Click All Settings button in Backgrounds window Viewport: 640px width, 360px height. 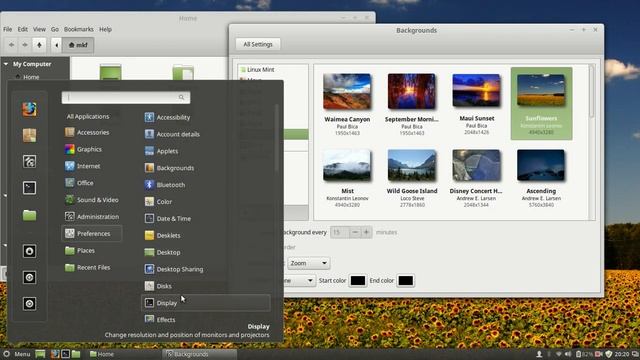pos(258,44)
